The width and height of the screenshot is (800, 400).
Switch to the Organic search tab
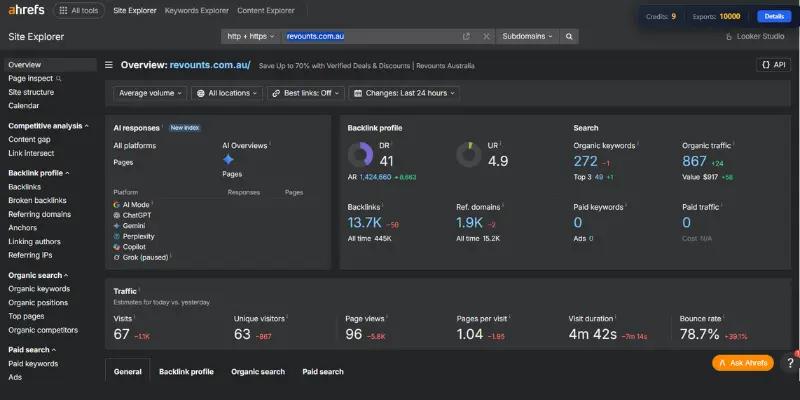pos(258,371)
